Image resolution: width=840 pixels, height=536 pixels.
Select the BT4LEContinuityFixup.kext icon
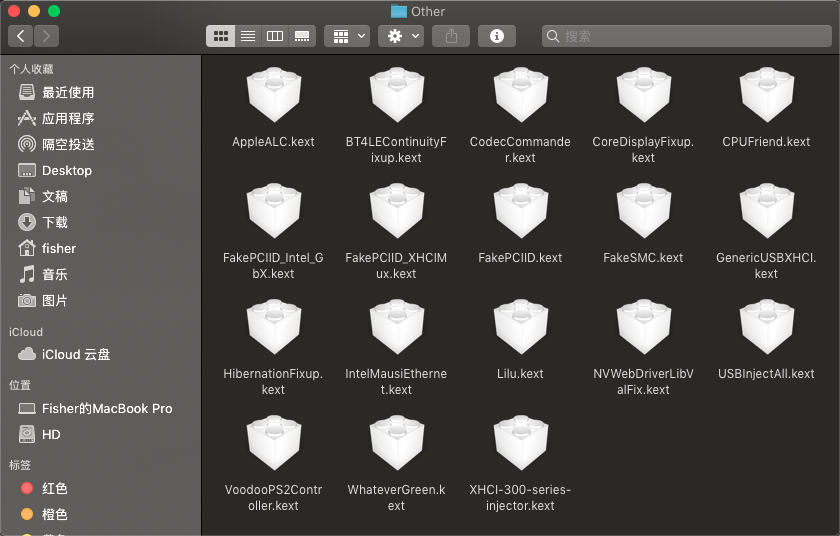[396, 94]
